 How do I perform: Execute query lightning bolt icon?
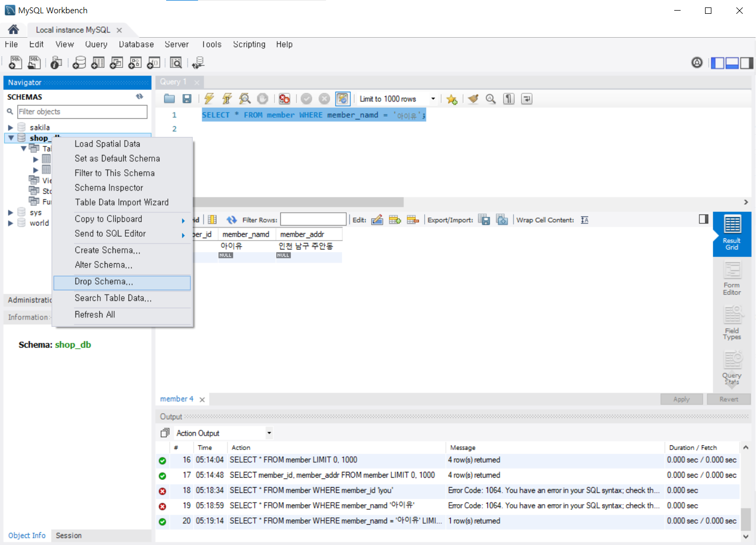coord(209,99)
